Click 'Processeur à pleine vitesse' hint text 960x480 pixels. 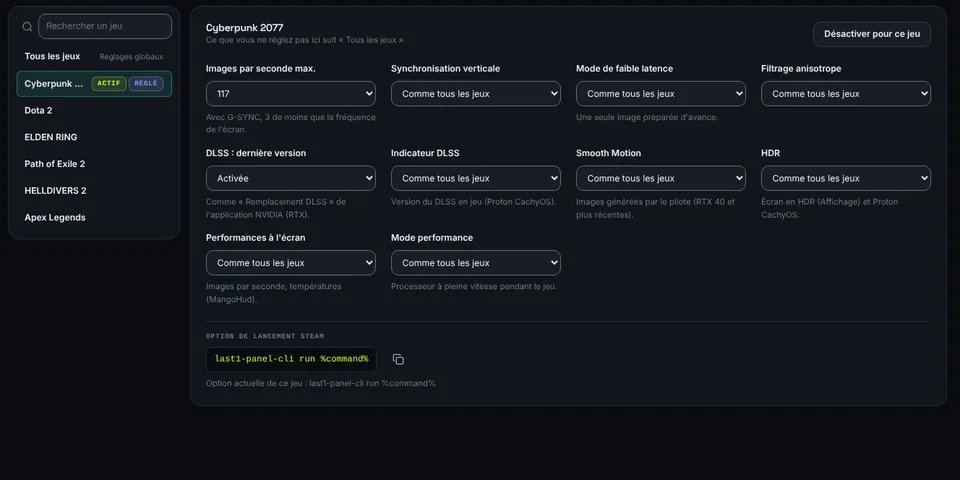click(474, 286)
